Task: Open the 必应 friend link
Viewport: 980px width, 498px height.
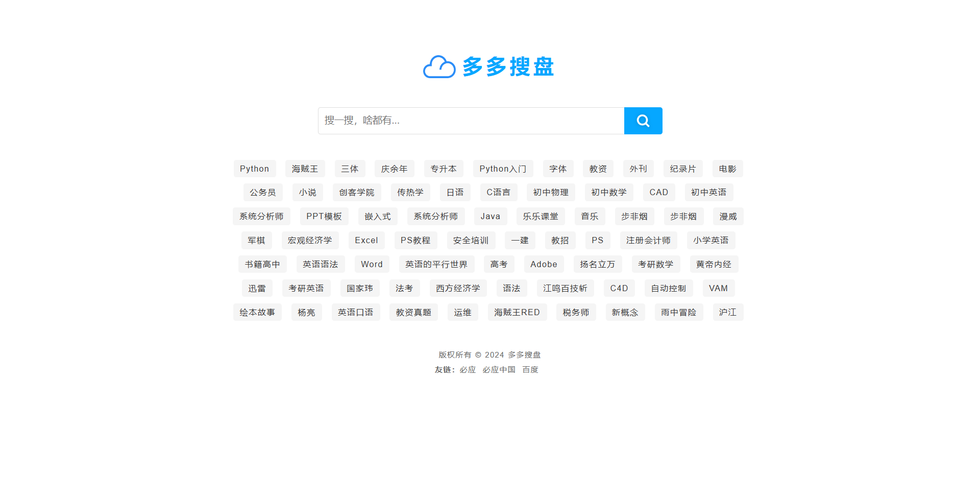Action: click(x=467, y=369)
